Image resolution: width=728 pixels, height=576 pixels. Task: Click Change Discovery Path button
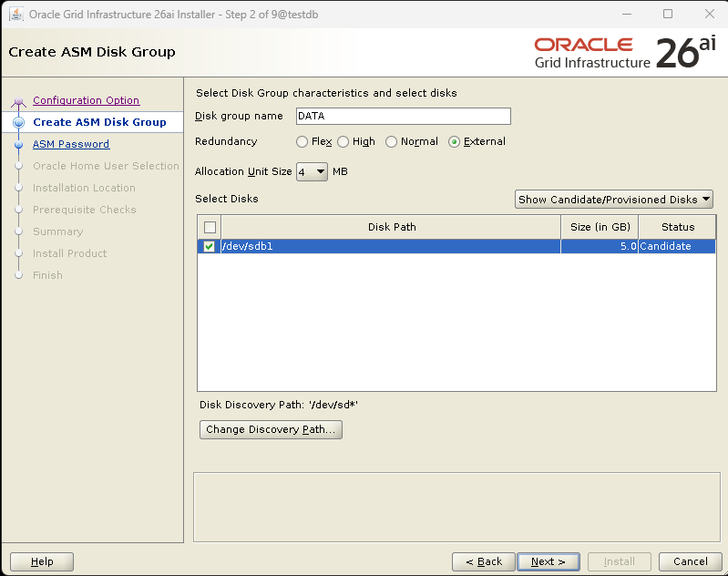[271, 429]
